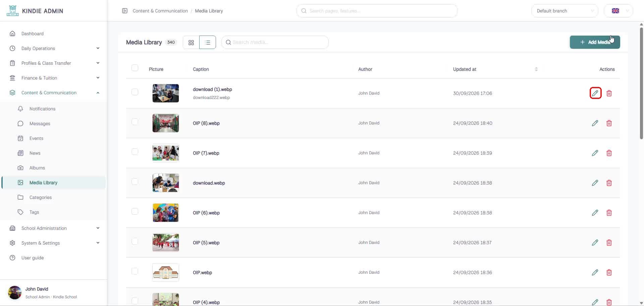Delete the OIP (7).webp entry
This screenshot has width=644, height=306.
[x=609, y=153]
